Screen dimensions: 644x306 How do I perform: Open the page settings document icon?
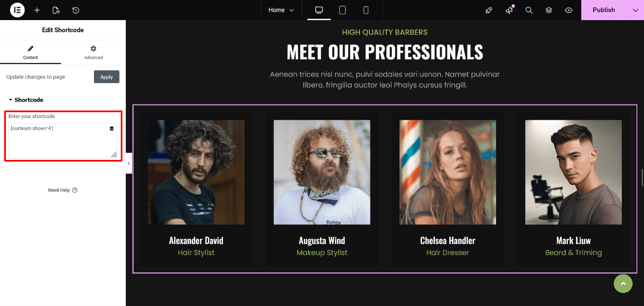coord(56,10)
